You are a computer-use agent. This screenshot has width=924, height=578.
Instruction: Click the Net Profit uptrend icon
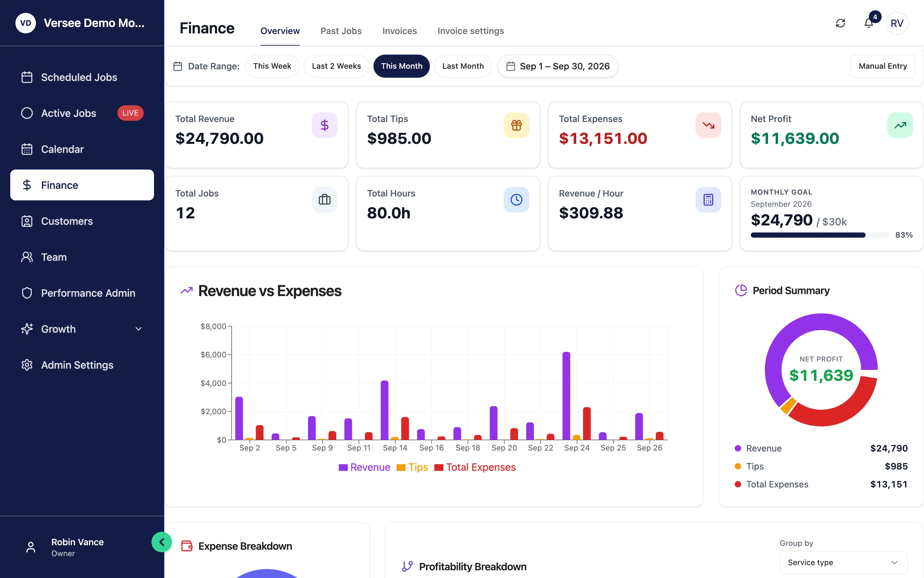click(x=900, y=125)
